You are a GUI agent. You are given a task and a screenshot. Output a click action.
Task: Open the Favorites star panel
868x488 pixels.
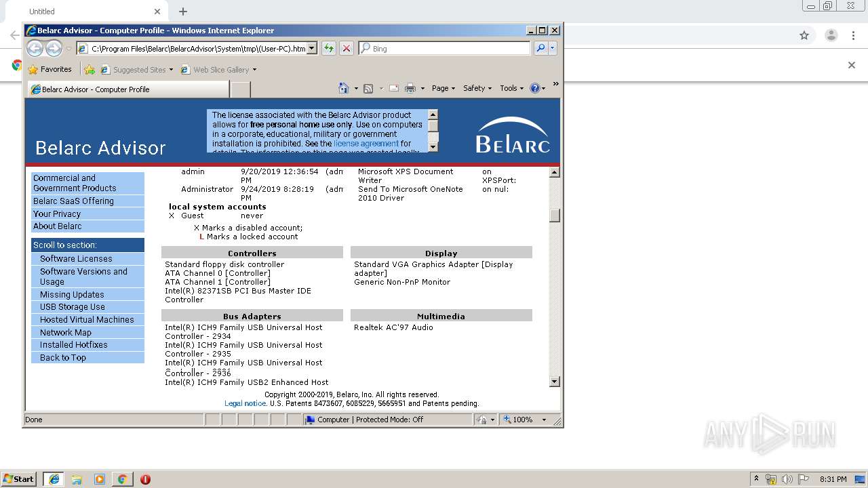coord(50,69)
